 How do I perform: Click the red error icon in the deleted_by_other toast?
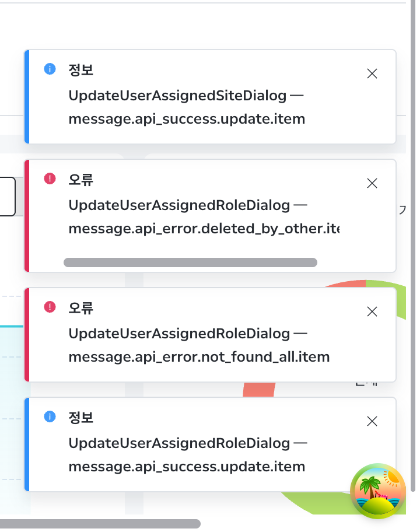pos(50,178)
